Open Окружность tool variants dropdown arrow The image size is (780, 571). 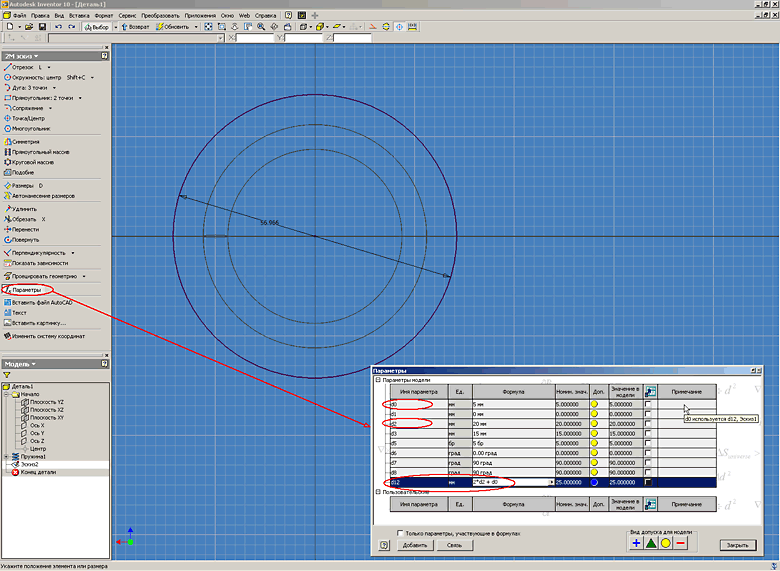click(x=92, y=78)
